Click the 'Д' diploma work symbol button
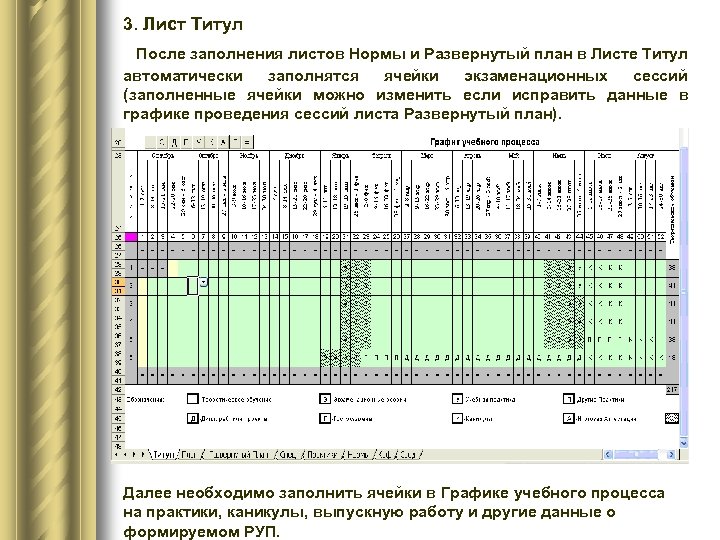The image size is (720, 540). 174,142
